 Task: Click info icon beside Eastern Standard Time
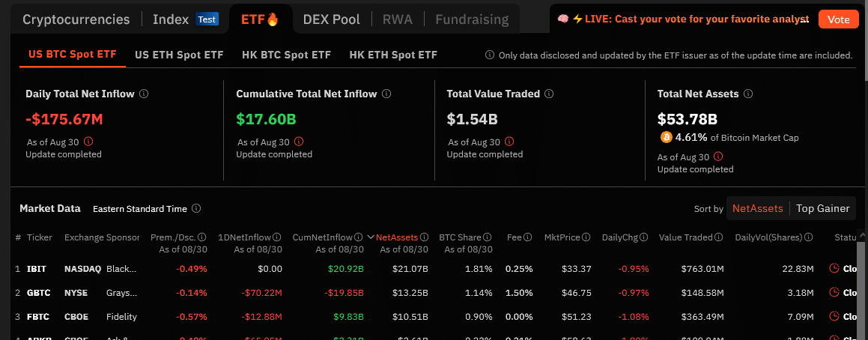tap(195, 209)
